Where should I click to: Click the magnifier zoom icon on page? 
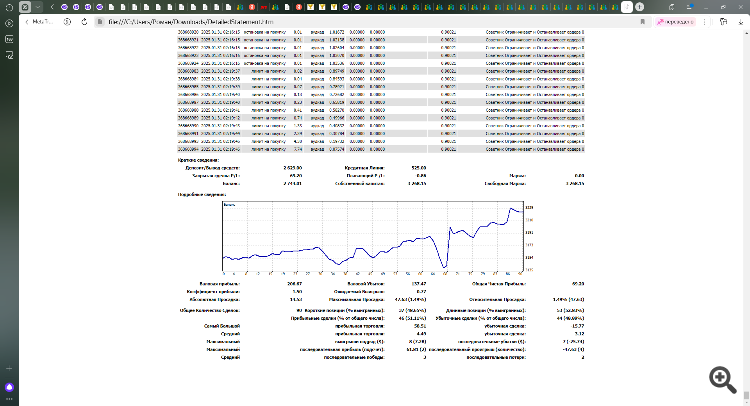[x=721, y=377]
